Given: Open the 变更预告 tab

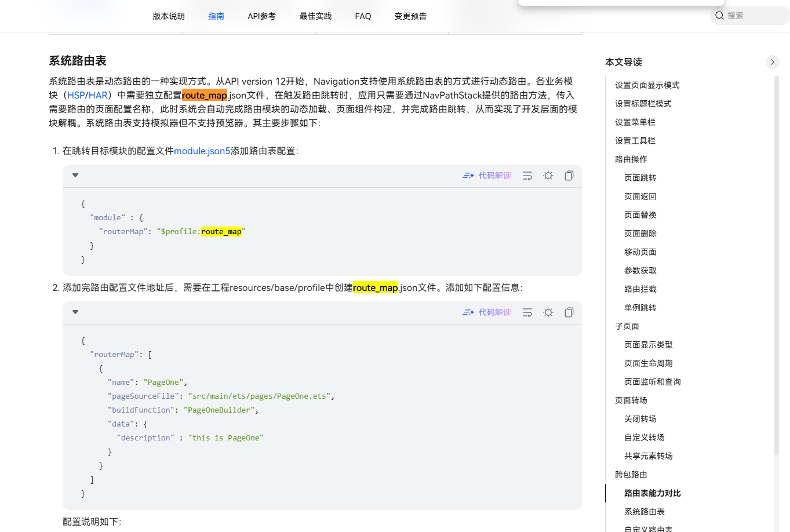Looking at the screenshot, I should click(x=410, y=16).
